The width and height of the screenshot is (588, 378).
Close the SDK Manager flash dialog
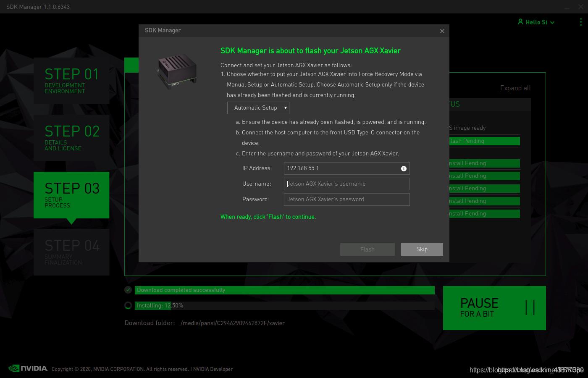coord(442,31)
